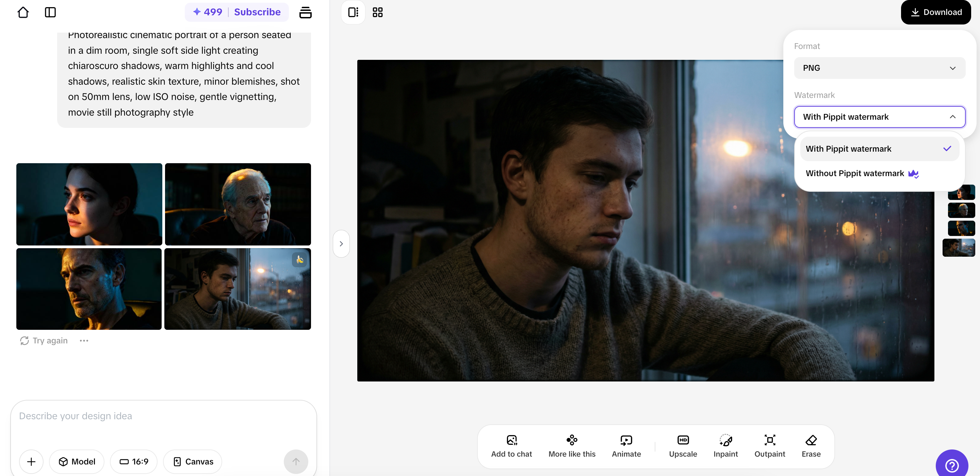Viewport: 980px width, 476px height.
Task: Open the 16:9 aspect ratio selector
Action: coord(134,461)
